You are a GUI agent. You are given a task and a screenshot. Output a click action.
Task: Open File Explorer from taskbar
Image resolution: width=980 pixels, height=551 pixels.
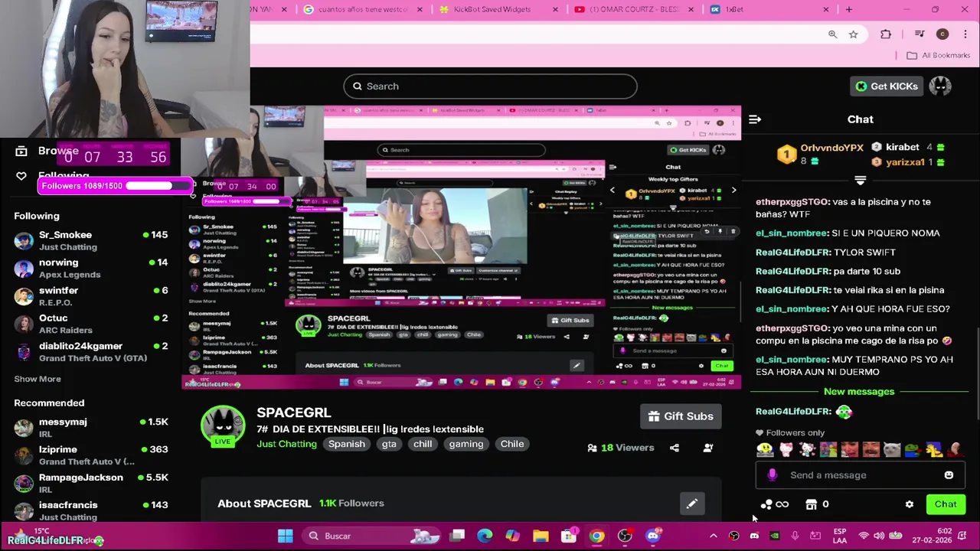[541, 536]
